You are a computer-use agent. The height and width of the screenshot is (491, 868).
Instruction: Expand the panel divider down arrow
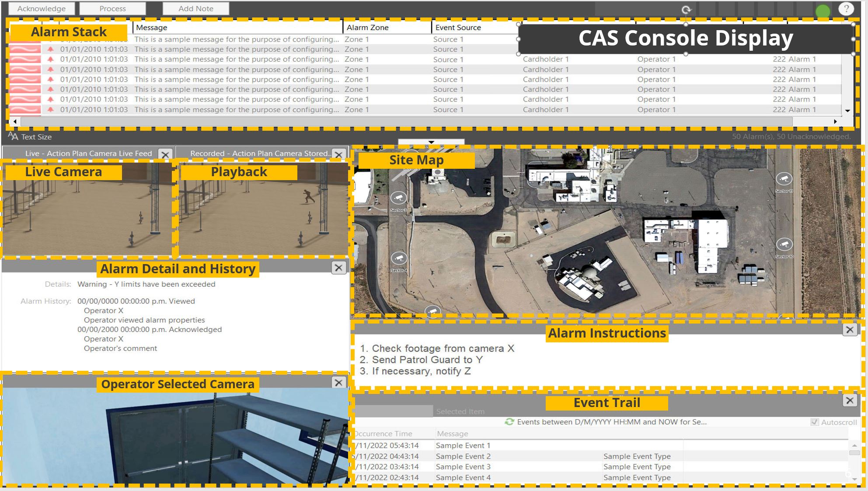tap(431, 142)
